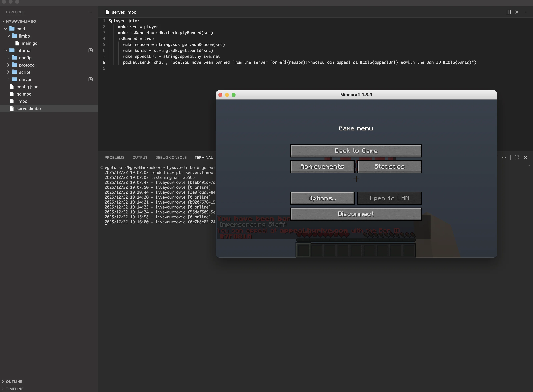The height and width of the screenshot is (392, 533).
Task: Open Explorer views and more actions menu
Action: 90,12
